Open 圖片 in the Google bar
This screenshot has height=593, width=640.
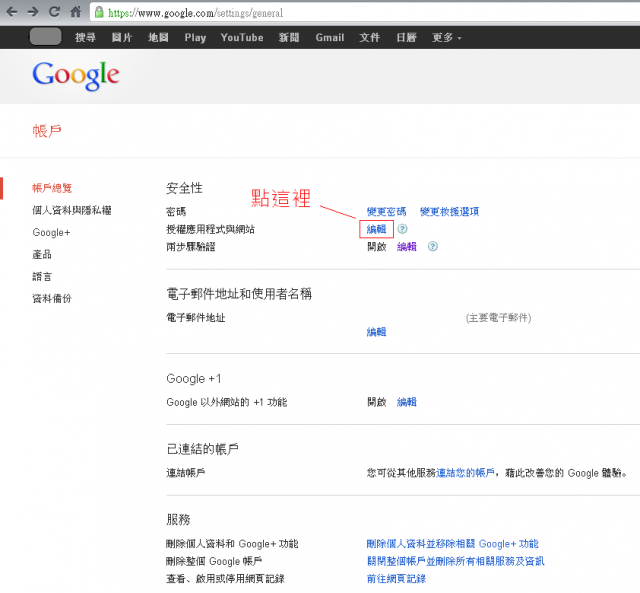pyautogui.click(x=122, y=38)
